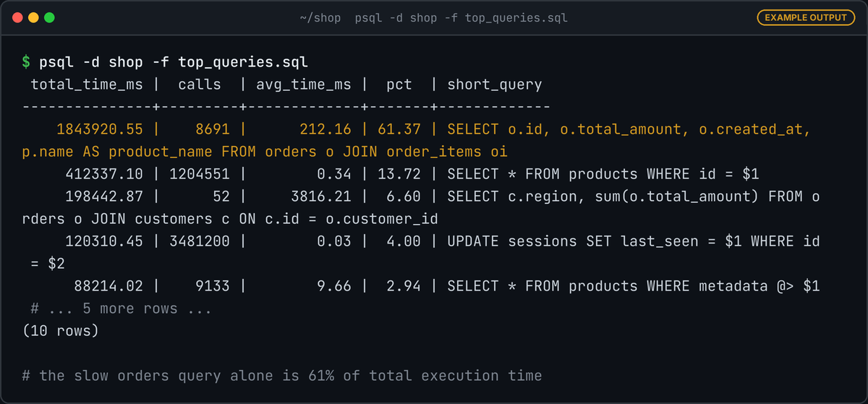Click the value 88214.02
The width and height of the screenshot is (868, 404).
[109, 286]
